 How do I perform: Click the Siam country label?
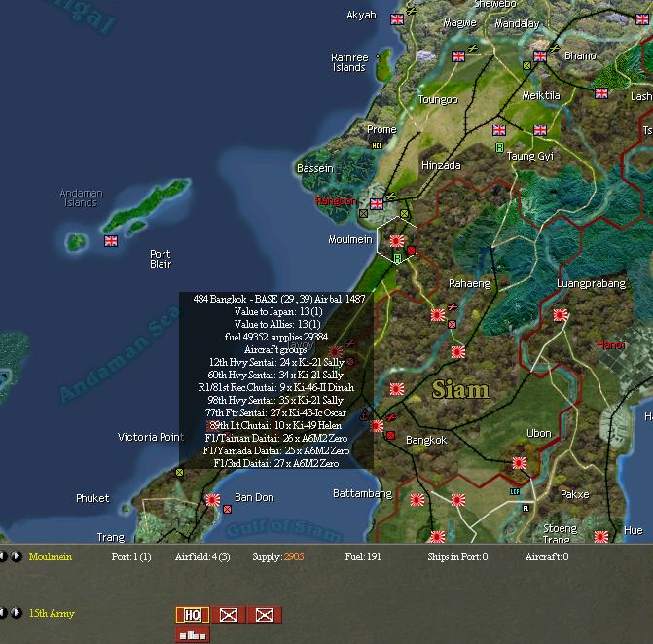coord(460,389)
